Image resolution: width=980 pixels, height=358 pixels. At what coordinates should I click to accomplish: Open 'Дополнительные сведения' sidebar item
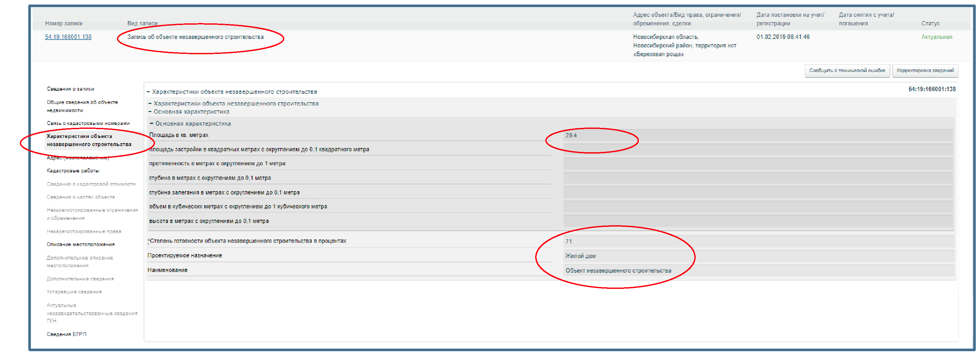coord(80,279)
